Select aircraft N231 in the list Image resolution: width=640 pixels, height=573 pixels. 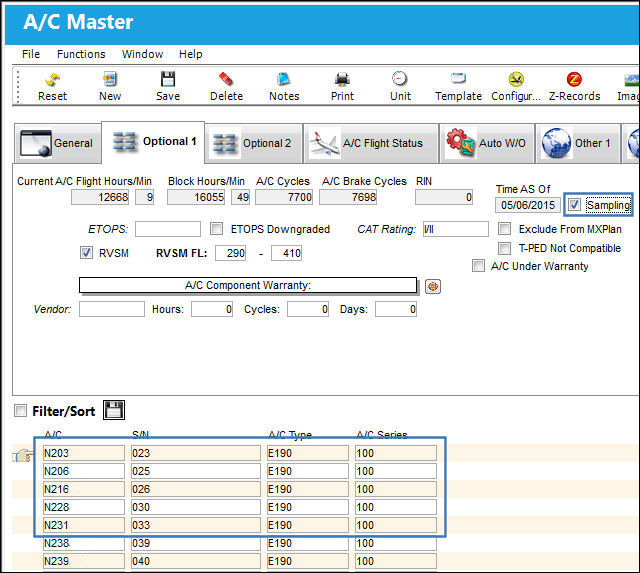tap(84, 525)
